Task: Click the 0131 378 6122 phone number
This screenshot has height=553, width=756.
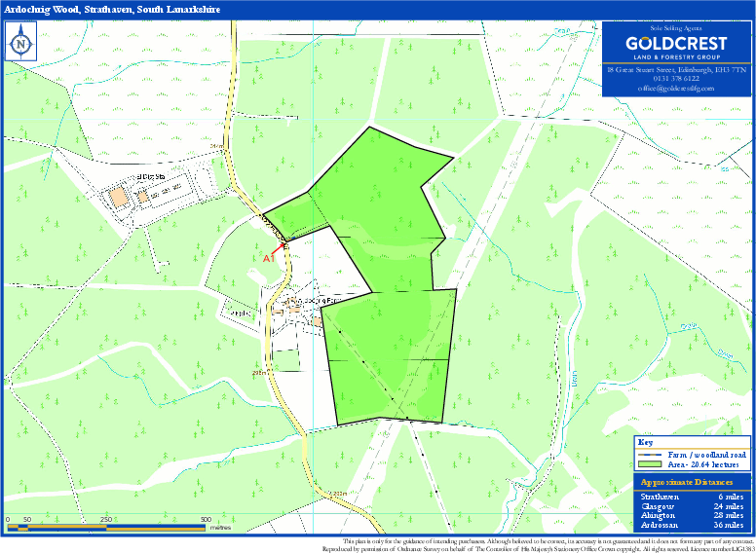Action: coord(676,79)
